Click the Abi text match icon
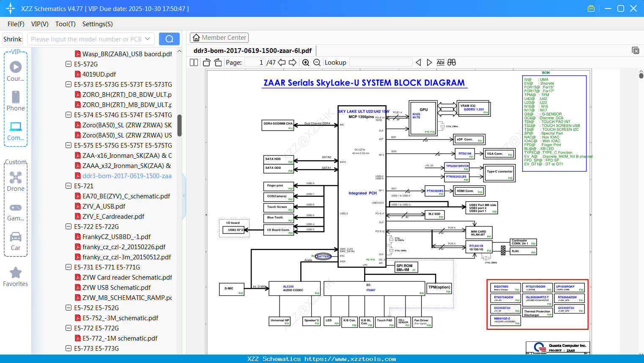Screen dimensions: 644x363 click(440, 63)
